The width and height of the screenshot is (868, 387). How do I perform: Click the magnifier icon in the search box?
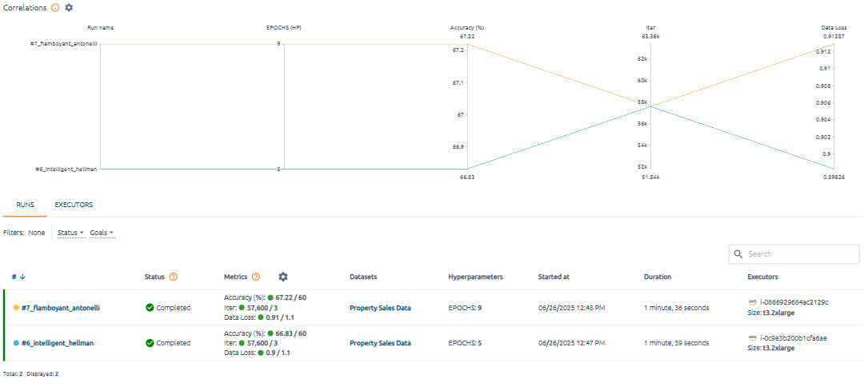(x=738, y=254)
